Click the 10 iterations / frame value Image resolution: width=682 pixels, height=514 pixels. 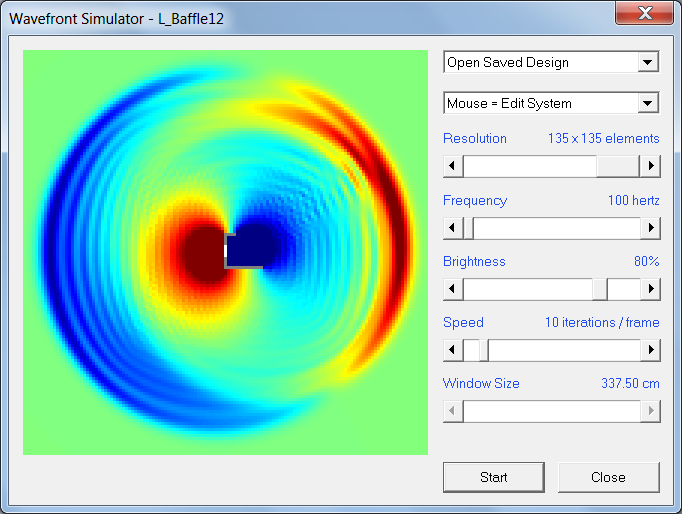click(602, 322)
